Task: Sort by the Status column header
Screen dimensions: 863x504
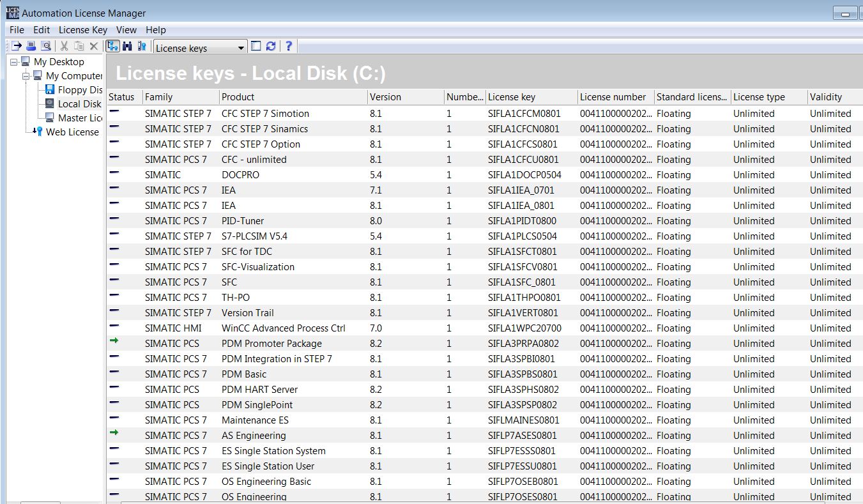Action: coord(124,97)
